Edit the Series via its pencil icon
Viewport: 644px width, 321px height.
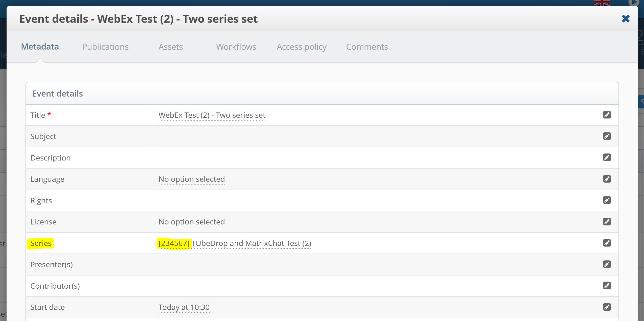pyautogui.click(x=607, y=243)
